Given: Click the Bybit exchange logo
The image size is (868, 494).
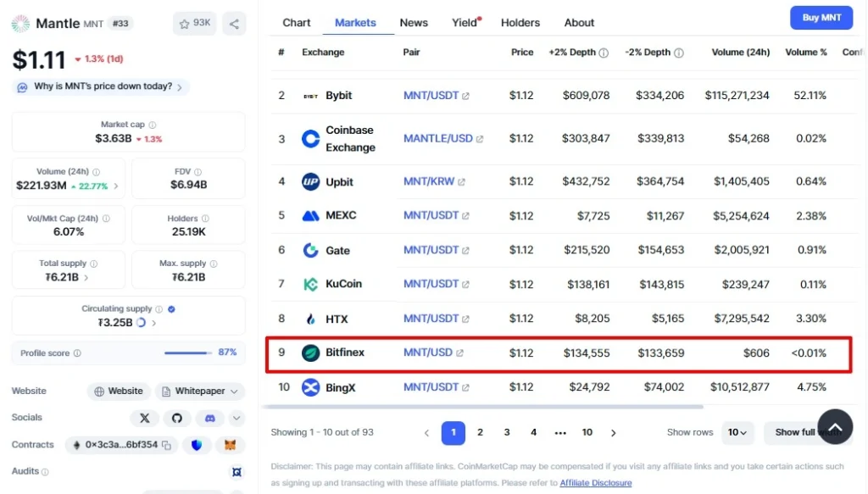Looking at the screenshot, I should (310, 96).
